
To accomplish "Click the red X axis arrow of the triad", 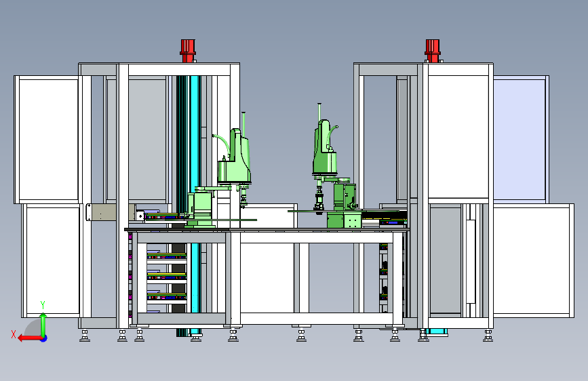I will point(29,338).
